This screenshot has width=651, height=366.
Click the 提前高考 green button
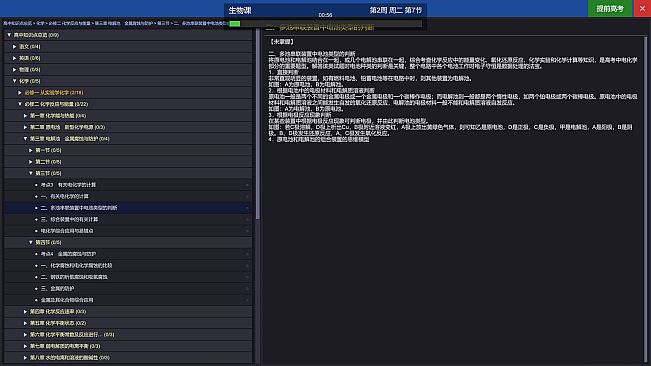(610, 8)
